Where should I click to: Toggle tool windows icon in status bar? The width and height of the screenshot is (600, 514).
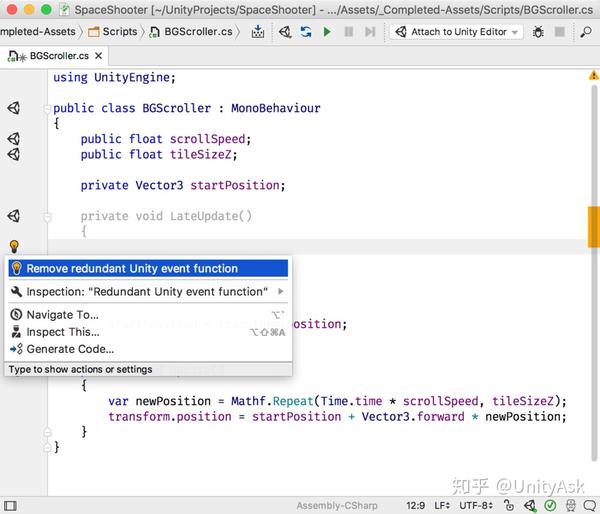(x=10, y=506)
